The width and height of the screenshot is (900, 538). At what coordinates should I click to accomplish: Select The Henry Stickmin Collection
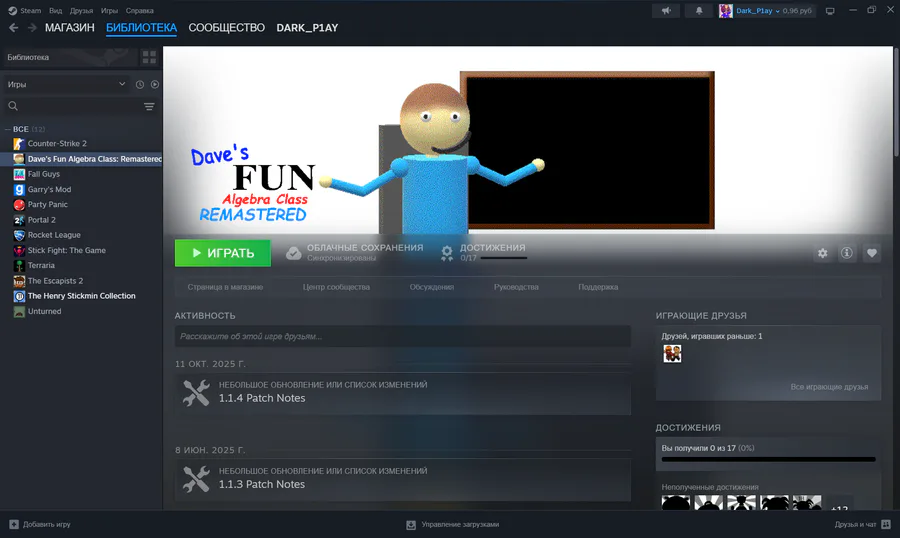point(82,296)
